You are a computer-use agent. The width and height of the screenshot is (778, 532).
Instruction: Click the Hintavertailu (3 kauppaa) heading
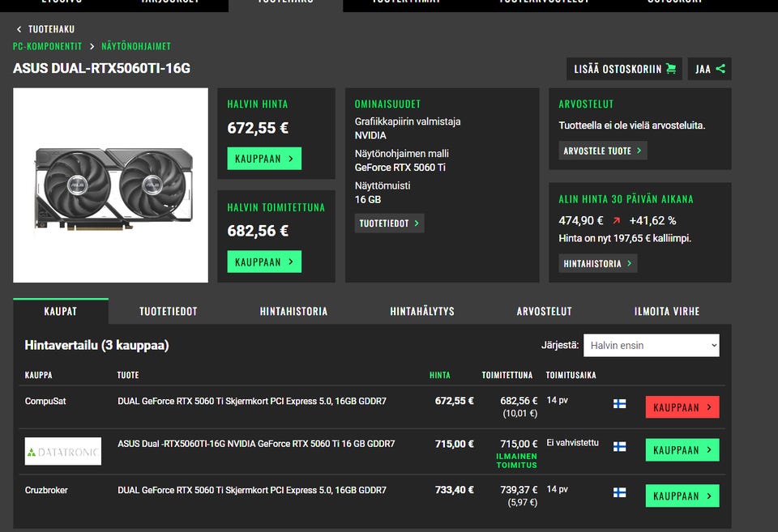(96, 345)
